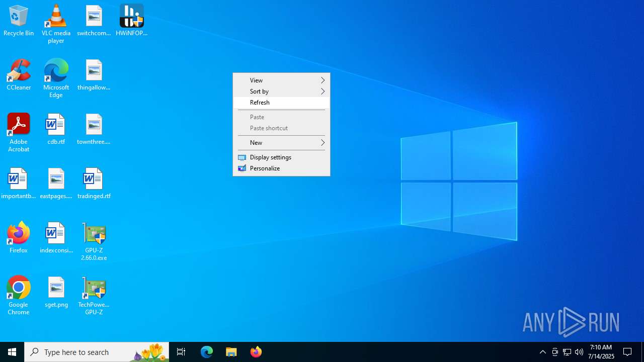The width and height of the screenshot is (644, 362).
Task: Select Microsoft Edge desktop shortcut
Action: pos(56,78)
